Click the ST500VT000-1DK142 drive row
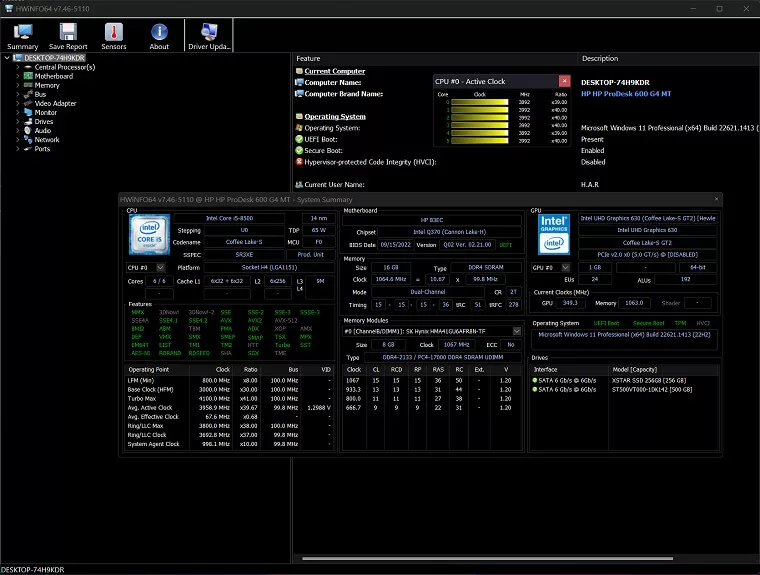 click(x=624, y=389)
